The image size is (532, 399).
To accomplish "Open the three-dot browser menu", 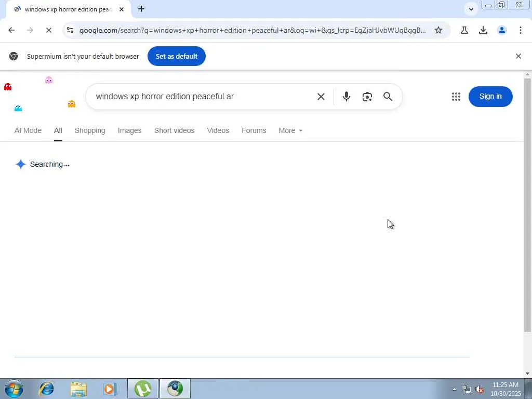I will [x=521, y=30].
